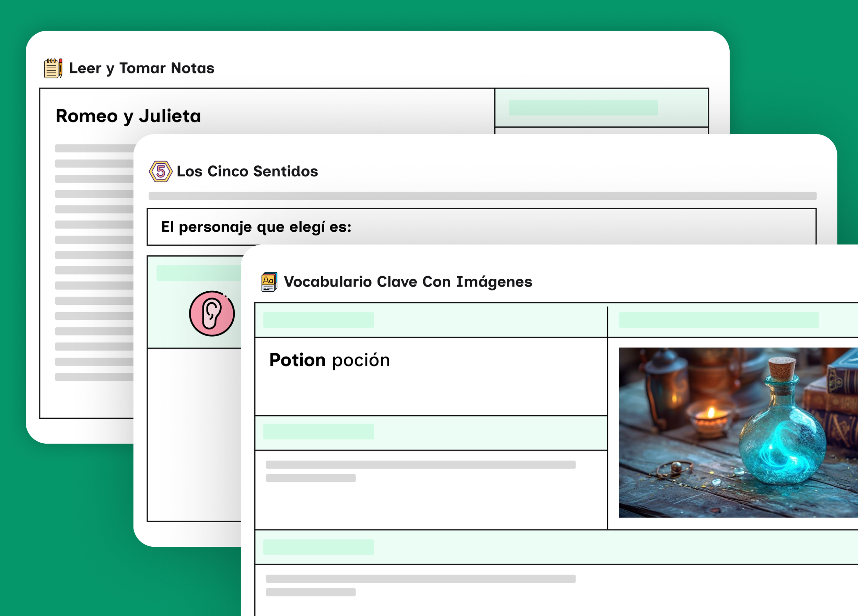Click the notepad and pencil icon
Screen dimensions: 858x616
pos(53,68)
